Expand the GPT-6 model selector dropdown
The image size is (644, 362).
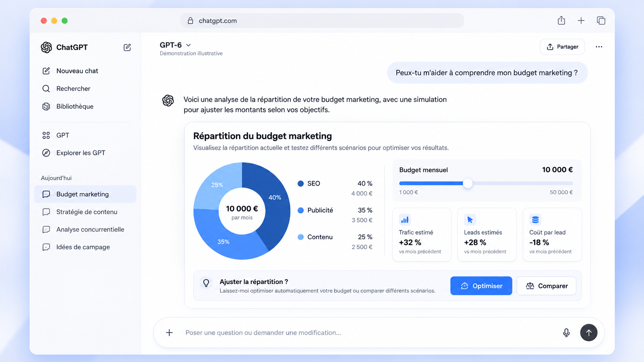tap(175, 45)
